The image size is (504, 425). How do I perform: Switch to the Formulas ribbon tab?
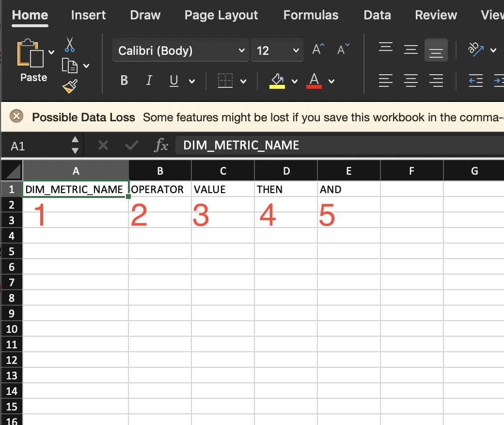(x=311, y=15)
